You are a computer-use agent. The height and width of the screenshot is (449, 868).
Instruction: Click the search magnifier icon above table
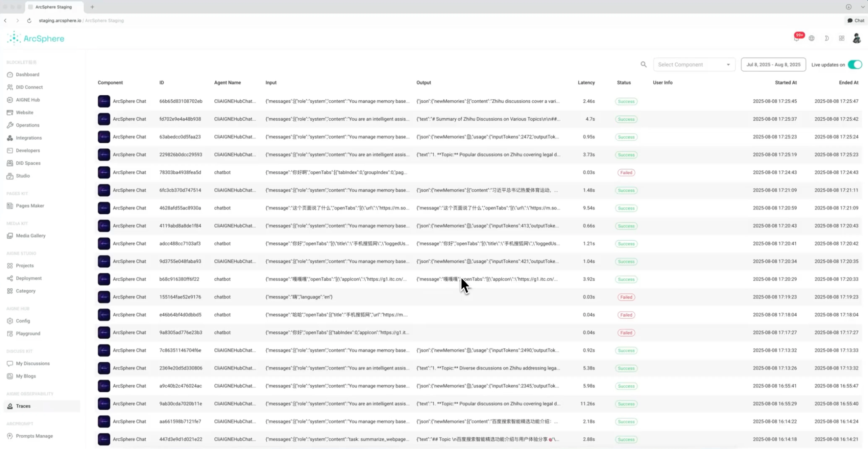643,64
